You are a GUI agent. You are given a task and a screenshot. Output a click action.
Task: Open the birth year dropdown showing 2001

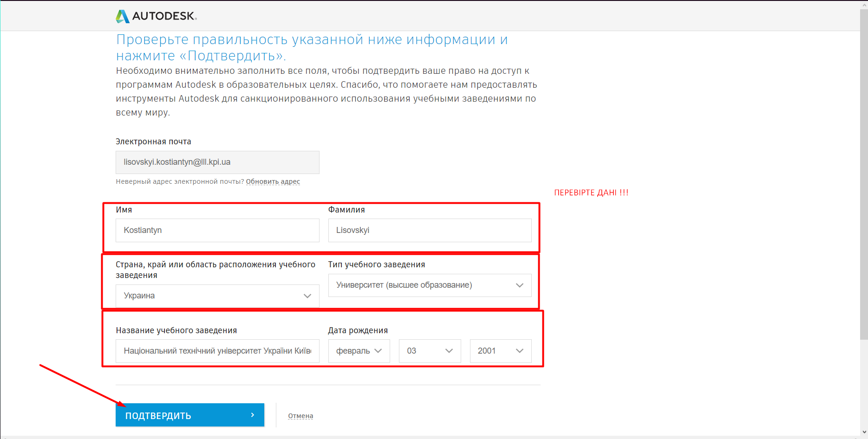(x=501, y=351)
